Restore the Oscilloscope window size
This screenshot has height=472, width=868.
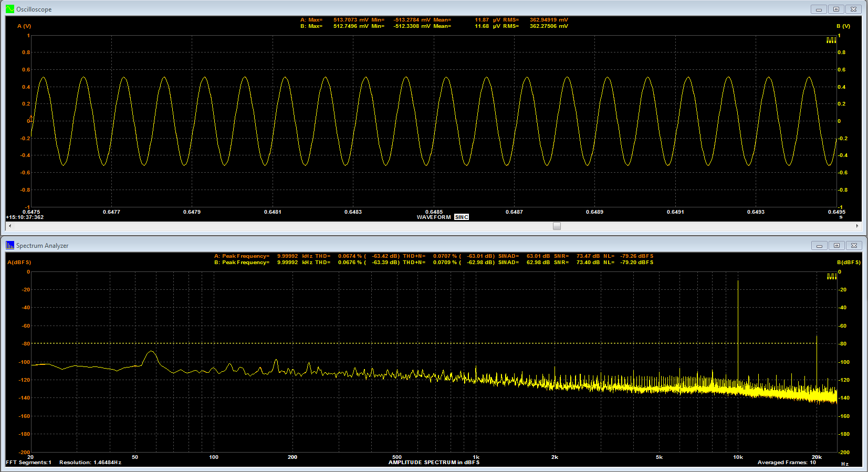click(836, 9)
